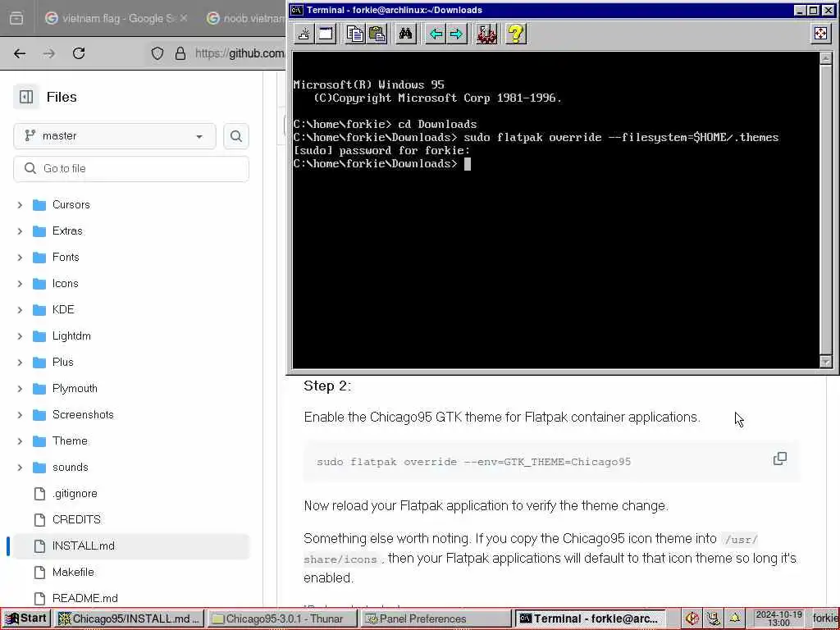The height and width of the screenshot is (630, 840).
Task: Open a new terminal tab
Action: click(x=304, y=34)
